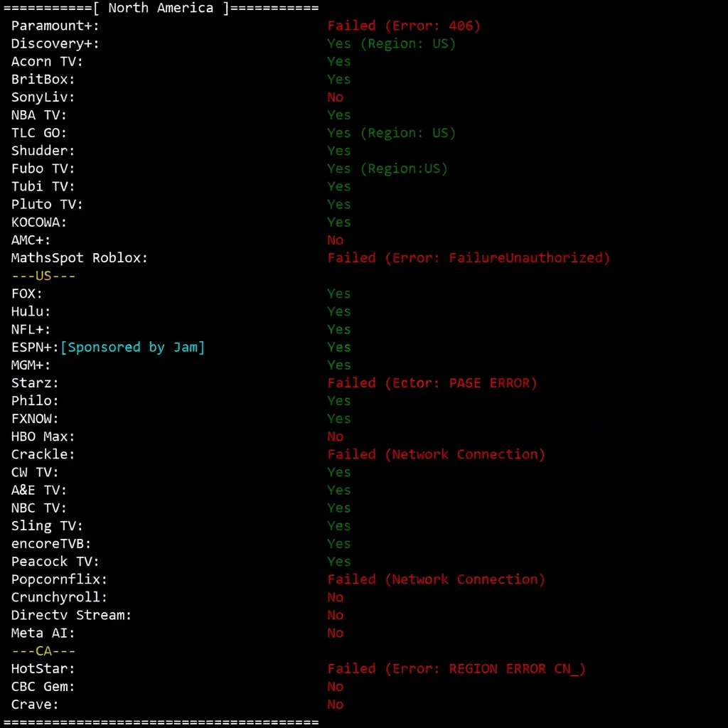The width and height of the screenshot is (728, 728).
Task: Click the CBC Gem label
Action: click(x=43, y=687)
